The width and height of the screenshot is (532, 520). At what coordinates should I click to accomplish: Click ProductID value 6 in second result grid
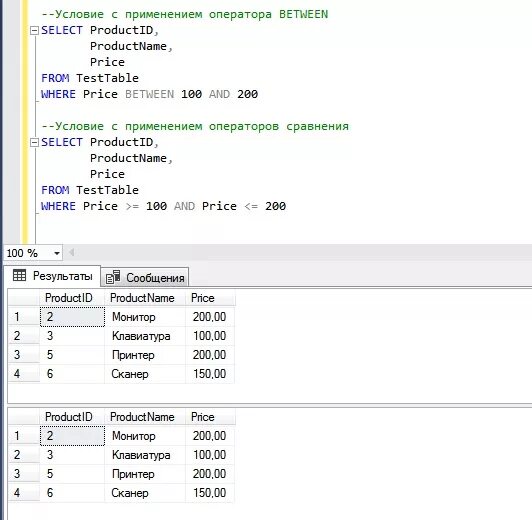(73, 493)
